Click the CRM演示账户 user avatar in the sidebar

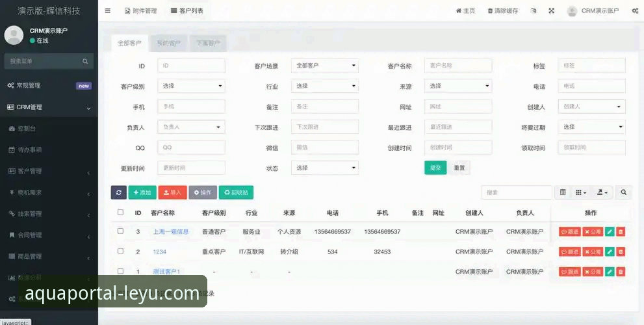coord(14,35)
